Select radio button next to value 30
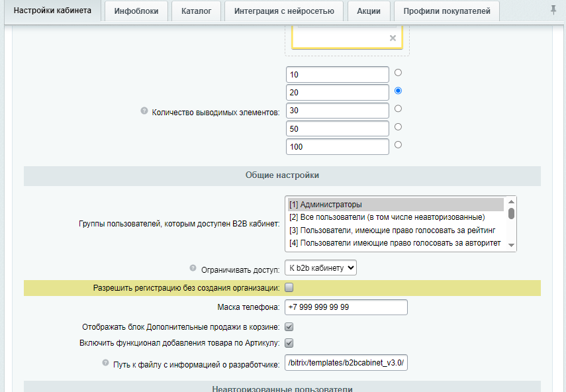 tap(398, 109)
